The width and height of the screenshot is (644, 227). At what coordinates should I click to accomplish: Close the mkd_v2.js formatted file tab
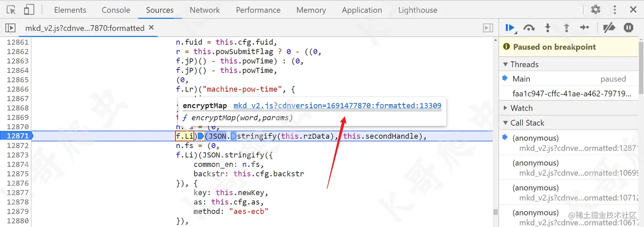[151, 28]
